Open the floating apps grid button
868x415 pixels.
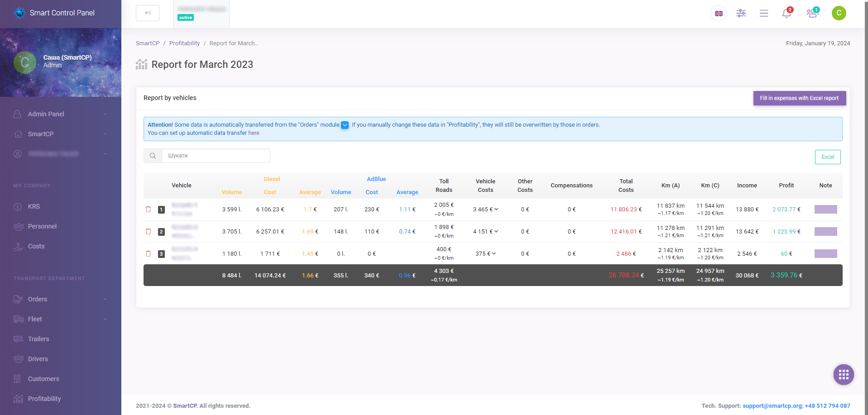[x=844, y=375]
